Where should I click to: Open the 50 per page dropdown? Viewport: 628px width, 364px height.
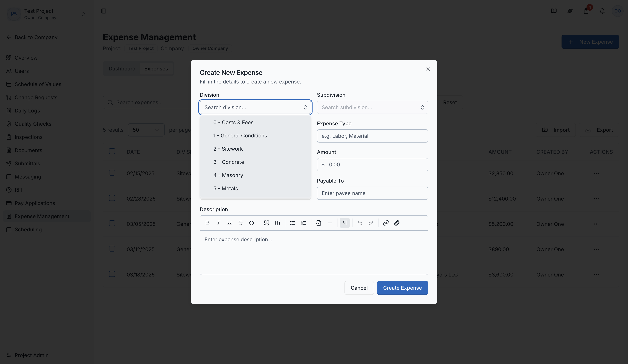(146, 130)
